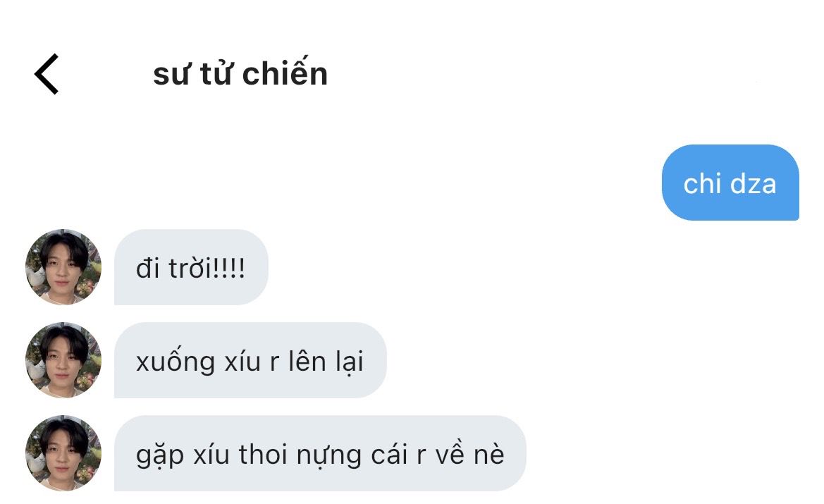The height and width of the screenshot is (504, 824).
Task: Click the word 'dza' in sent message
Action: click(x=753, y=184)
